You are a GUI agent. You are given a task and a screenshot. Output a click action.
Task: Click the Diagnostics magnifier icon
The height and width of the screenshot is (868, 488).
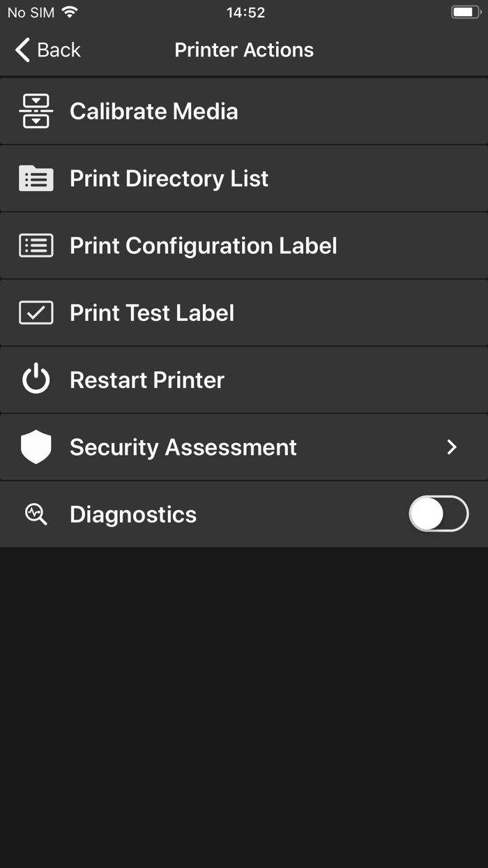36,514
